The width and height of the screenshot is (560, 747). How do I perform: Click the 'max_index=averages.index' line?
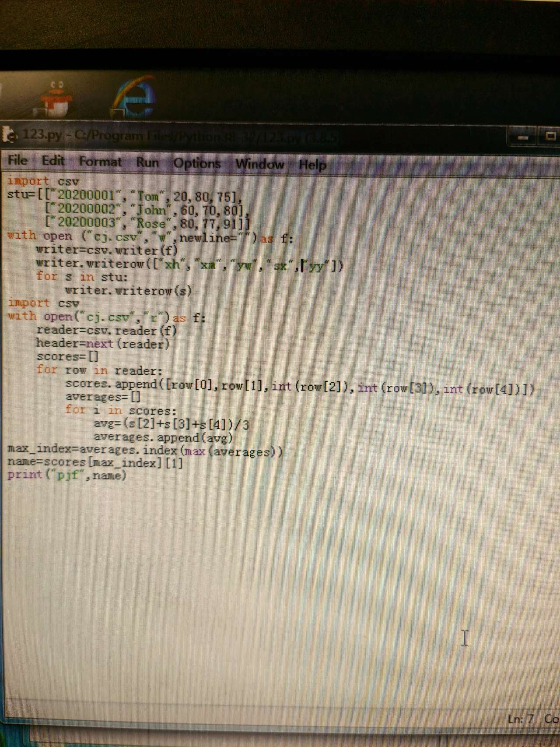tap(145, 450)
